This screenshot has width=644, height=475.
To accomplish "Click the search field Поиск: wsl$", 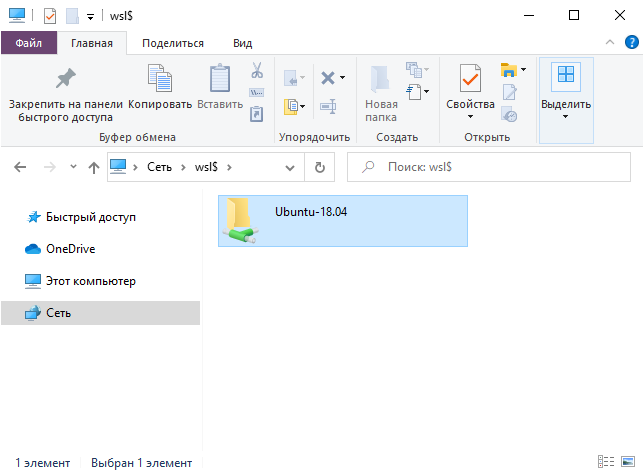I will [x=489, y=167].
